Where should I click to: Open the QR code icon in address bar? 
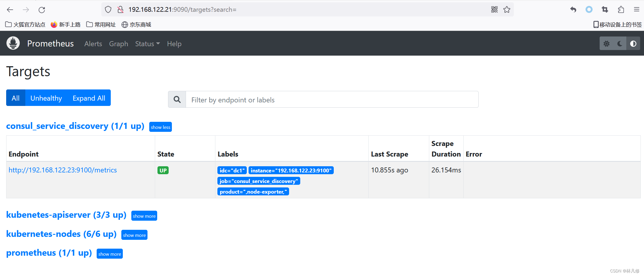coord(494,10)
